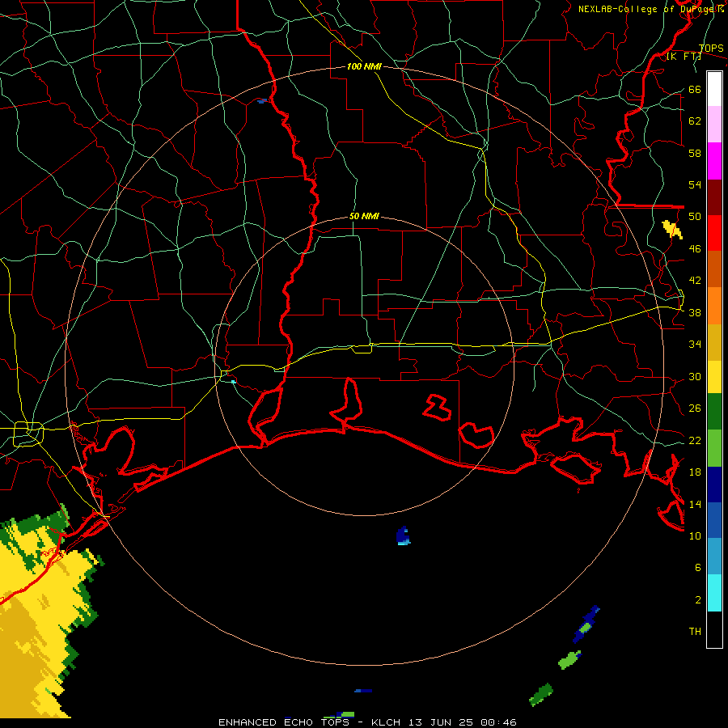Click the small yellow echo near the legend
728x728 pixels.
tap(672, 230)
